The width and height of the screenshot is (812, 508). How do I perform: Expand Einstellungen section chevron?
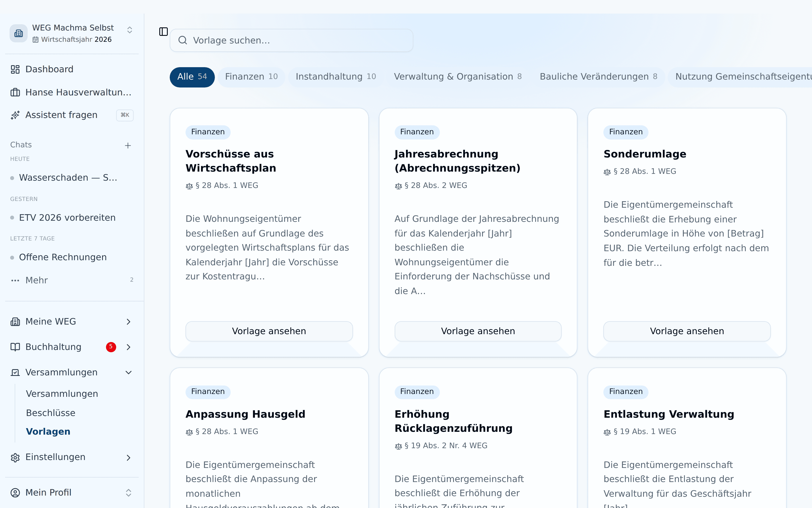pyautogui.click(x=129, y=457)
